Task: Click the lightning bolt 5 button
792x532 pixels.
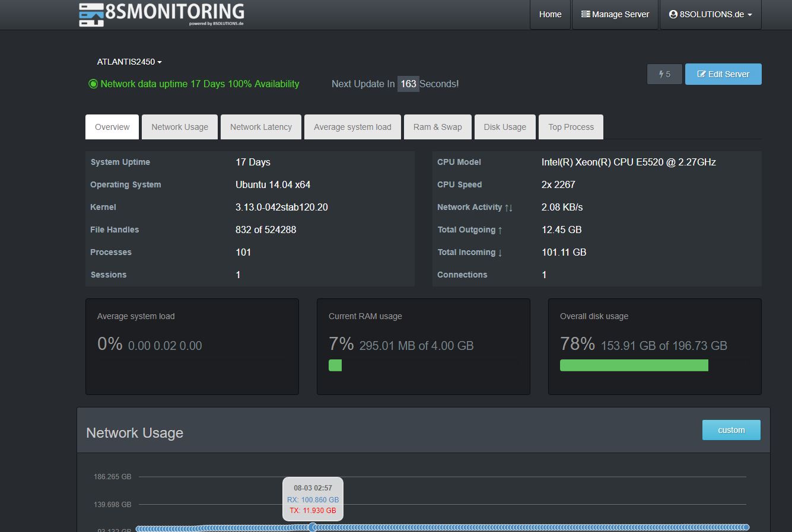Action: click(664, 74)
